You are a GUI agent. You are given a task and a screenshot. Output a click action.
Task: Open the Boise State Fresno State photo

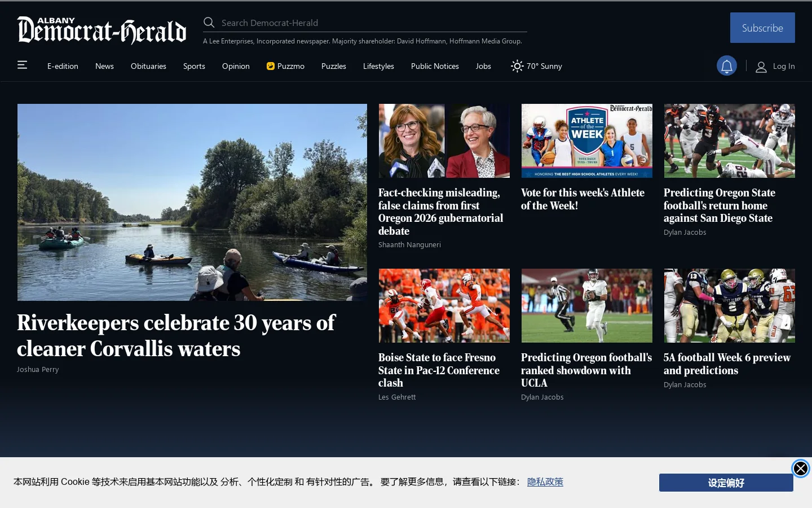tap(444, 305)
